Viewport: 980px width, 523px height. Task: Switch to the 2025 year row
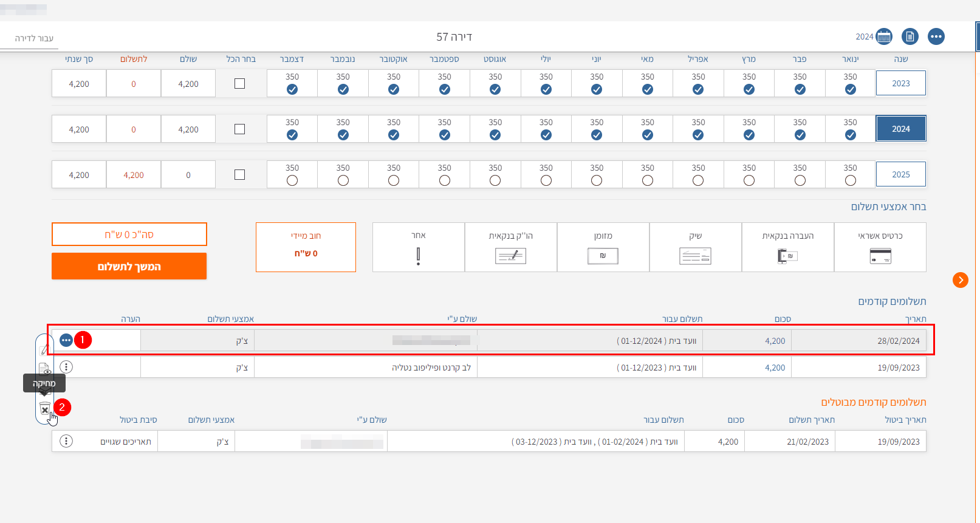(900, 174)
